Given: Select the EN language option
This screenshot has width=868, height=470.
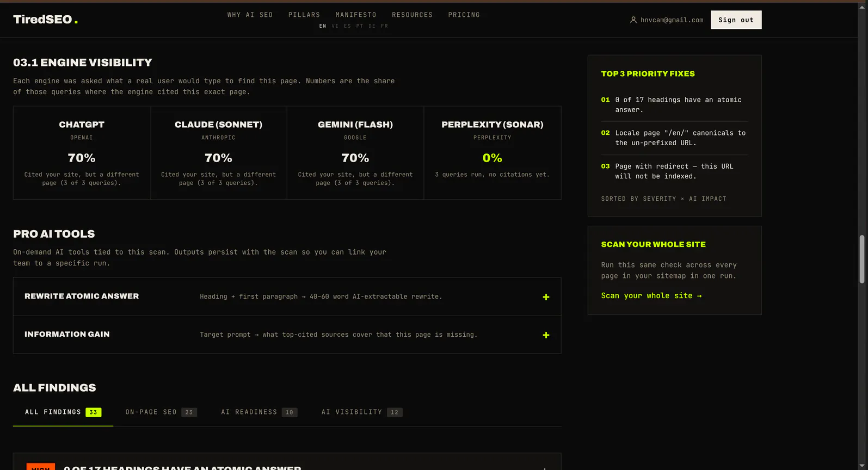Looking at the screenshot, I should pyautogui.click(x=323, y=26).
